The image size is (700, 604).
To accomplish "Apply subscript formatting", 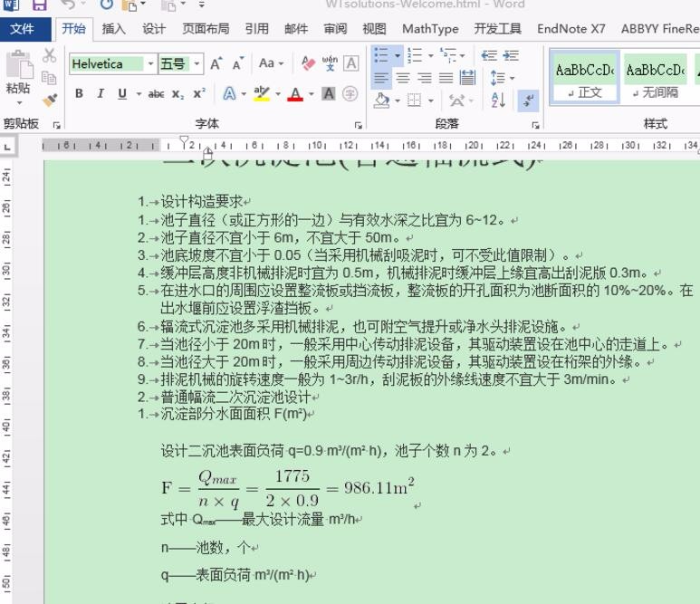I will click(x=177, y=94).
